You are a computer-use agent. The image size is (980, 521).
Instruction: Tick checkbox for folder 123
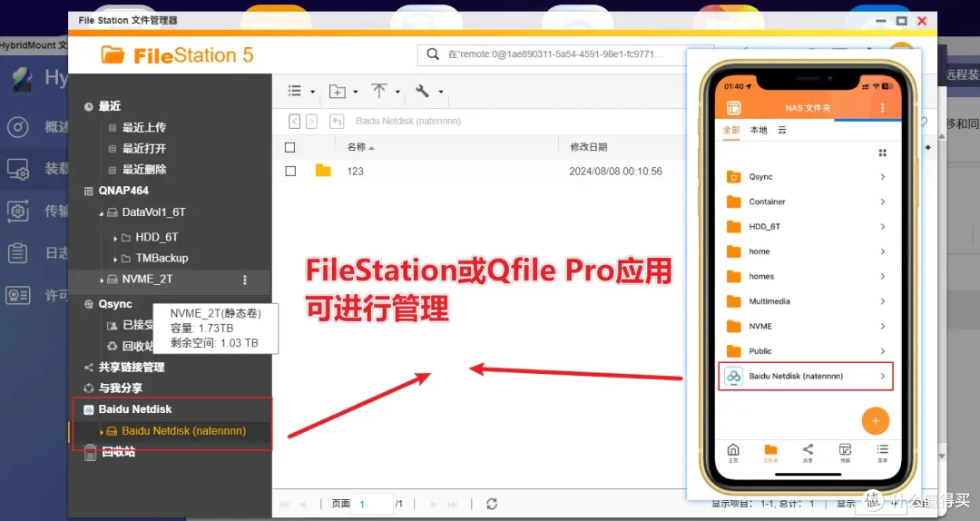pyautogui.click(x=290, y=171)
